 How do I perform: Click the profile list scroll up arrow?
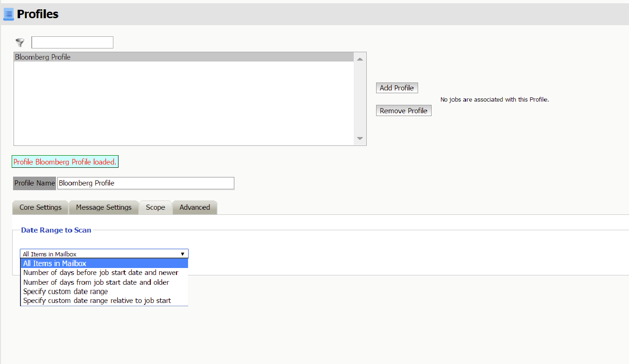tap(360, 59)
